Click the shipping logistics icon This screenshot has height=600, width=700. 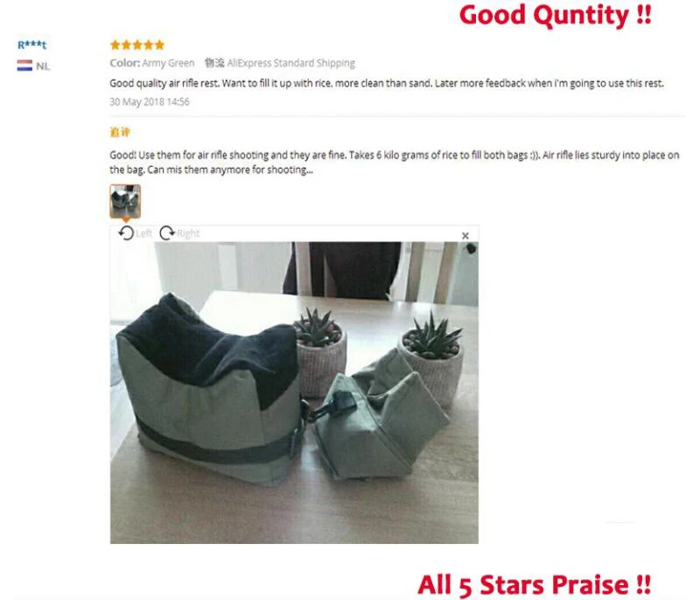(214, 63)
